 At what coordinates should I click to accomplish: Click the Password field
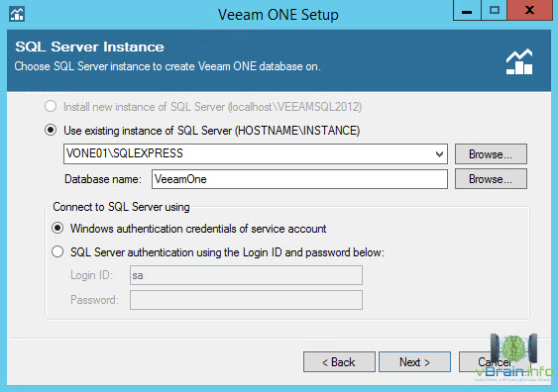(246, 300)
